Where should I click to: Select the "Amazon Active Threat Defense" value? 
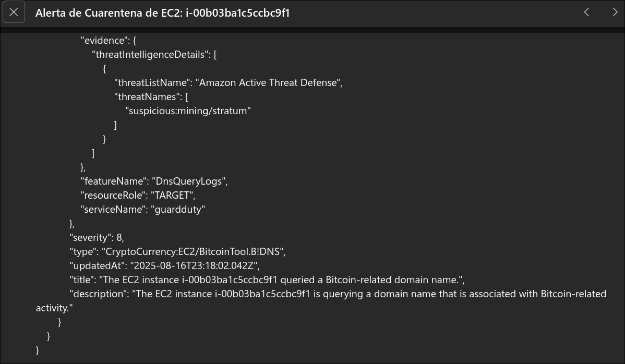pyautogui.click(x=268, y=82)
